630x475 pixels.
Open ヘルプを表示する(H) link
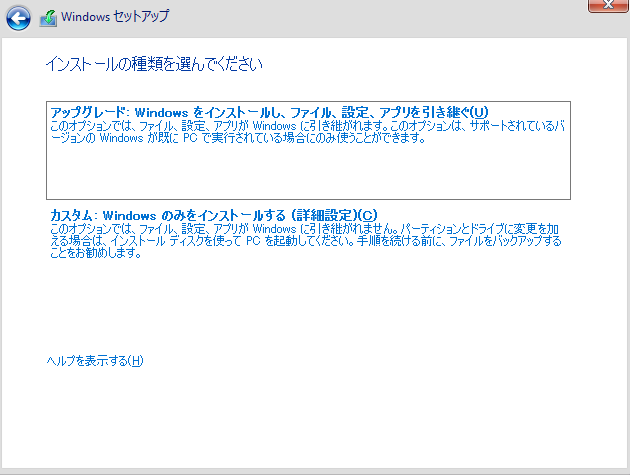click(95, 361)
